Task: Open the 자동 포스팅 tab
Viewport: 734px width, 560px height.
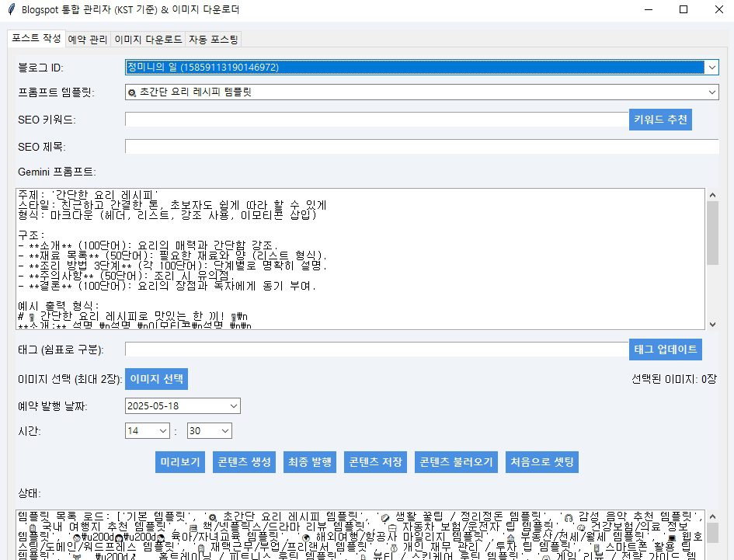Action: pyautogui.click(x=214, y=40)
